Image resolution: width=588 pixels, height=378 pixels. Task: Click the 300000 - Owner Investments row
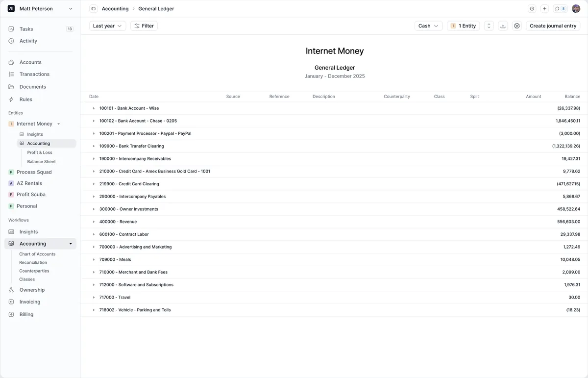point(334,209)
